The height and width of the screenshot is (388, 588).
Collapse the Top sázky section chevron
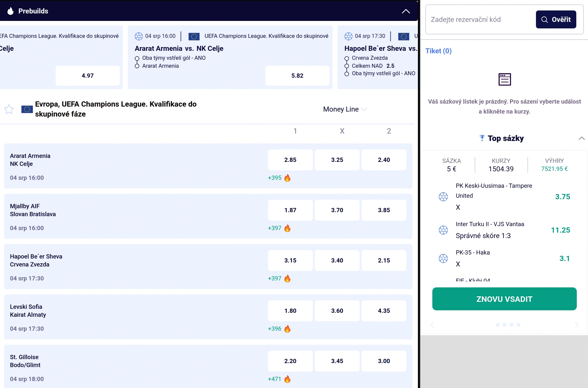(582, 138)
